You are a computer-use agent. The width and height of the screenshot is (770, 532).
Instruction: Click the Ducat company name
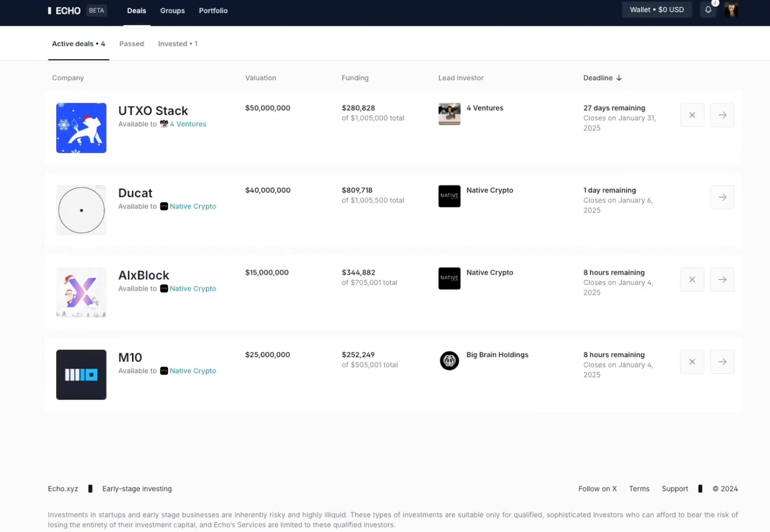click(135, 193)
